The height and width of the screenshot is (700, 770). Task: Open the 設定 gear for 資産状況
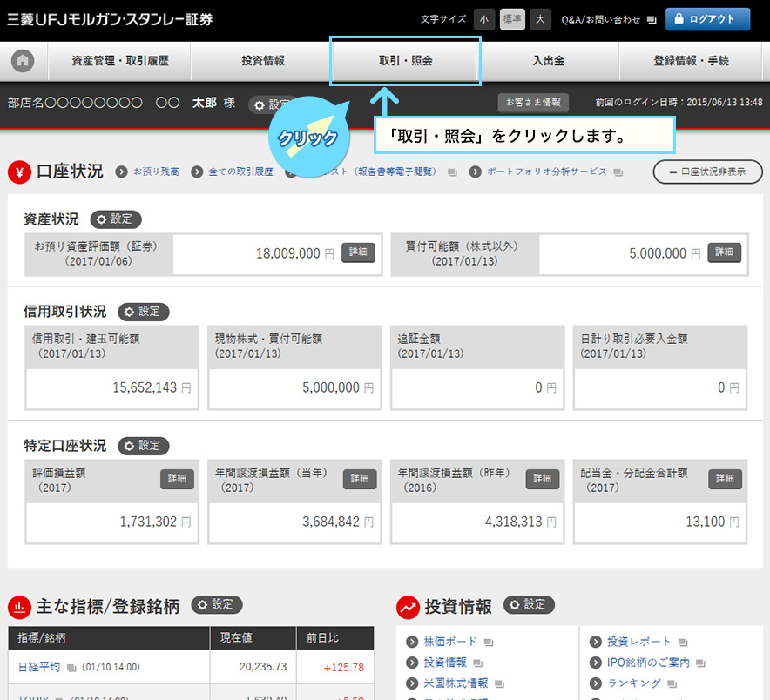[x=116, y=219]
